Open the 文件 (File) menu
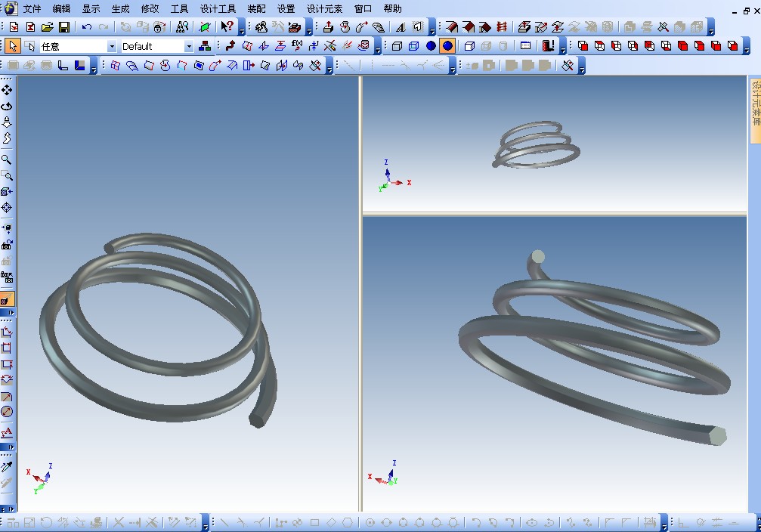761x532 pixels. point(32,8)
